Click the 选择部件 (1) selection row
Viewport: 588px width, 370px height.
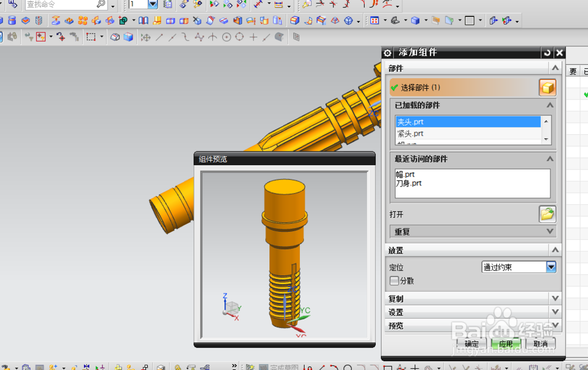(x=463, y=88)
